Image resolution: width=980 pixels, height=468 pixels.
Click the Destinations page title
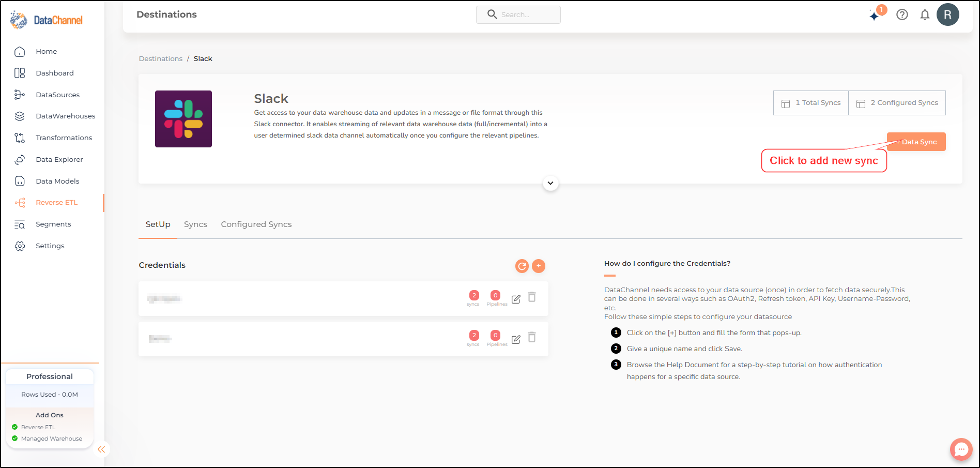pyautogui.click(x=166, y=14)
